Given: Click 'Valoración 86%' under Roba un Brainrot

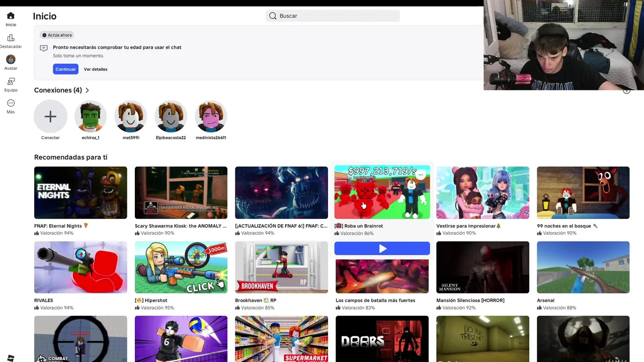Looking at the screenshot, I should [357, 234].
